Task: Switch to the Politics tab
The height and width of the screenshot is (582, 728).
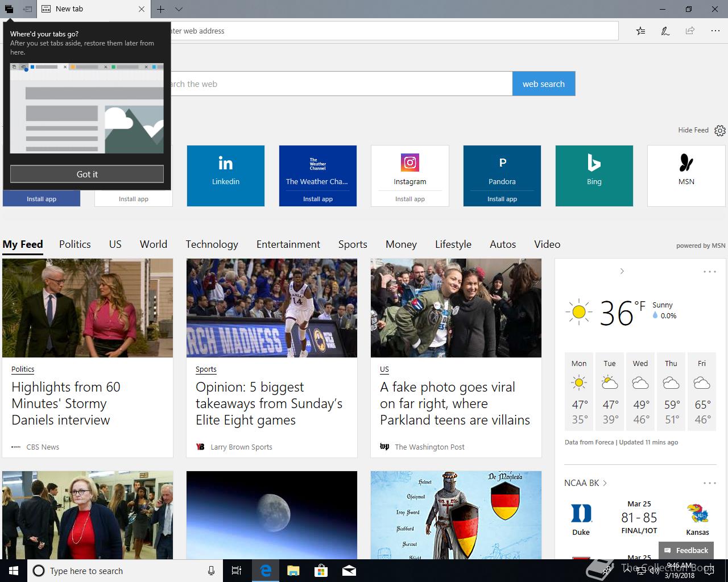Action: [x=75, y=244]
